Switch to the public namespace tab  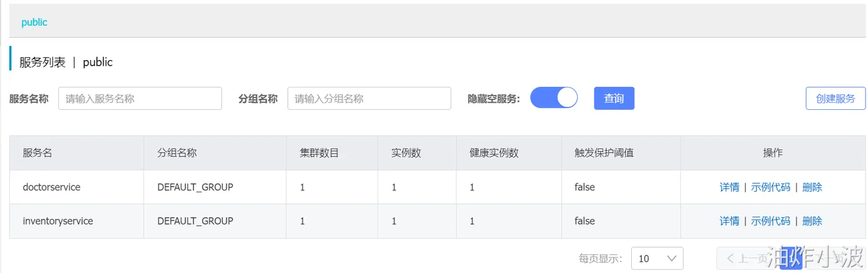click(34, 22)
